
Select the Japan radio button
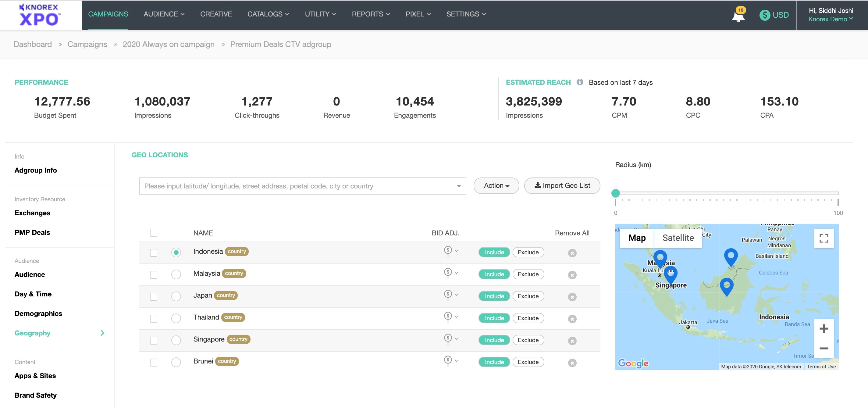(176, 296)
